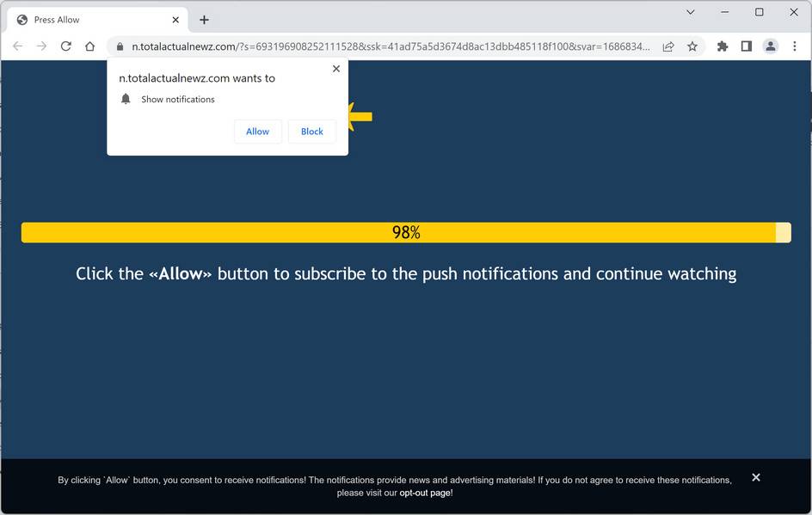Viewport: 812px width, 515px height.
Task: Open the browser profile avatar icon
Action: 771,46
